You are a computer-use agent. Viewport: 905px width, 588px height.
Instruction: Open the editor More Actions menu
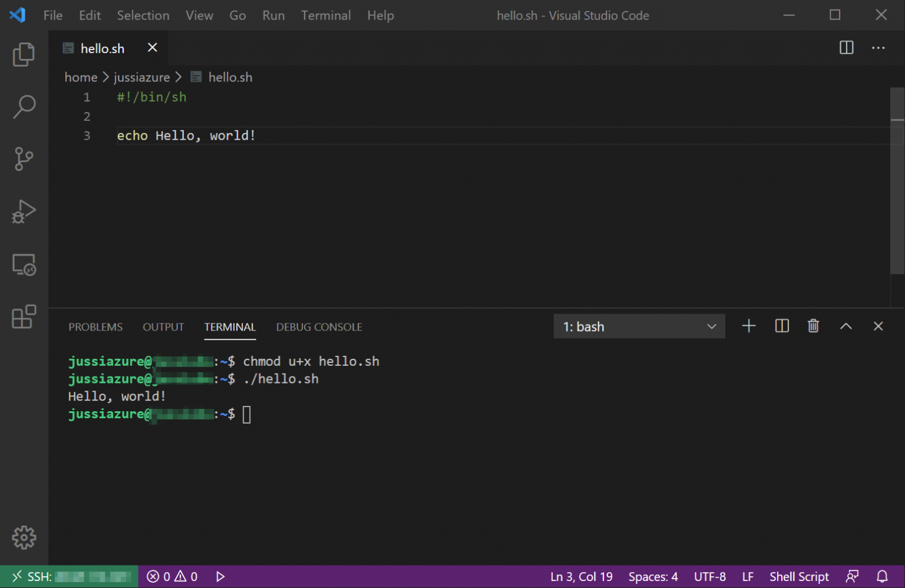[x=878, y=48]
